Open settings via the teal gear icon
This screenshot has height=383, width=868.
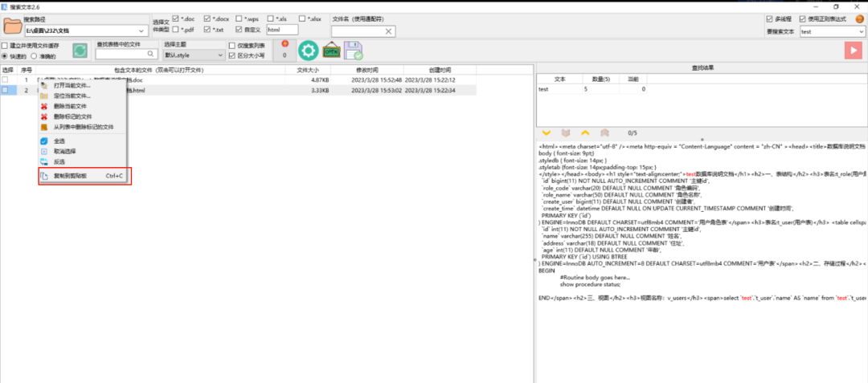point(308,51)
